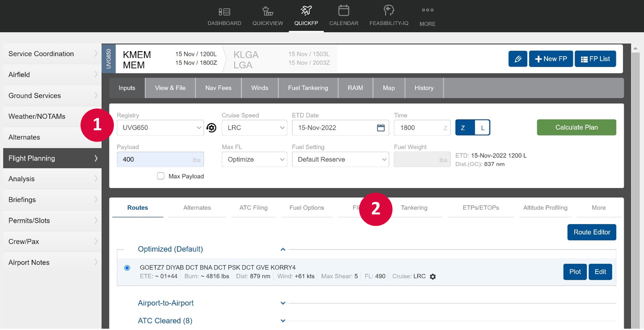Open the More options menu at top
Image resolution: width=644 pixels, height=330 pixels.
click(427, 15)
